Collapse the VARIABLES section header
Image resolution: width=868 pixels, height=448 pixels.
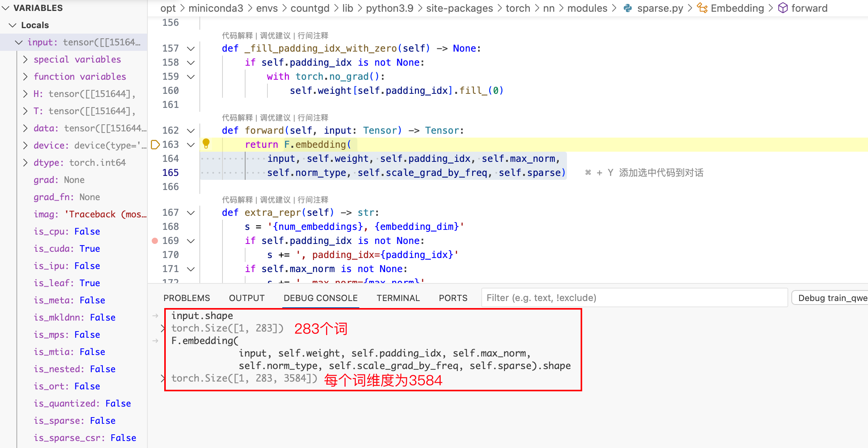(x=5, y=8)
